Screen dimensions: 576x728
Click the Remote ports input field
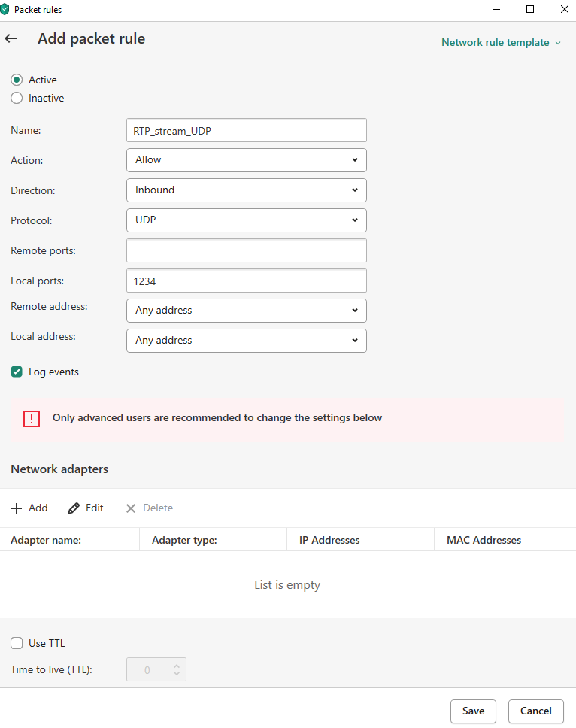click(246, 250)
